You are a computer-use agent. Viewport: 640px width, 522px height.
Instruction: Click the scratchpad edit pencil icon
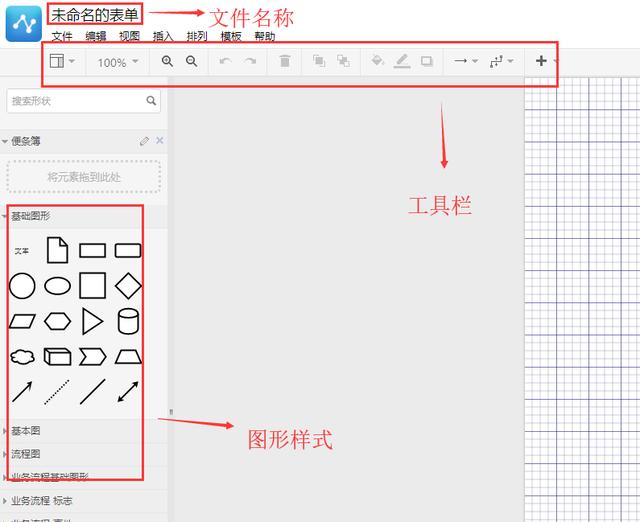tap(144, 141)
